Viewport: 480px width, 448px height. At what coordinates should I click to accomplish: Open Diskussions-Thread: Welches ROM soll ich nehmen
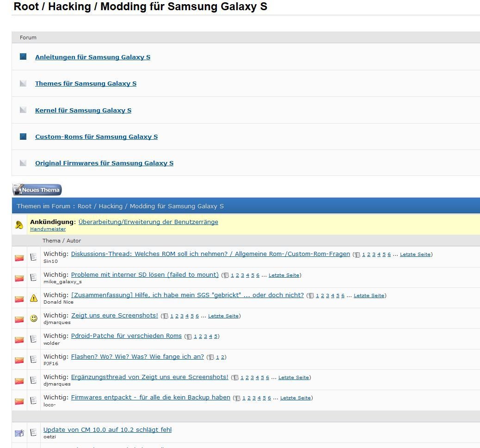pos(210,254)
